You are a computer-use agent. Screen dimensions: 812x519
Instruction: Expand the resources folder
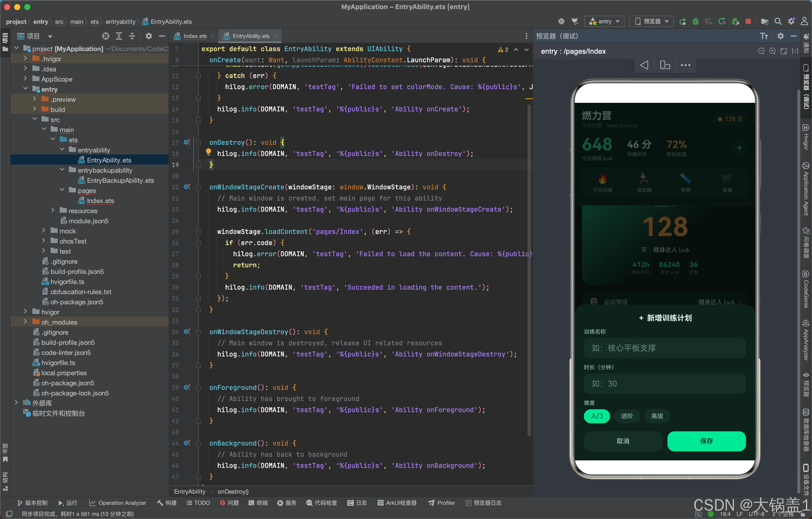pyautogui.click(x=53, y=210)
